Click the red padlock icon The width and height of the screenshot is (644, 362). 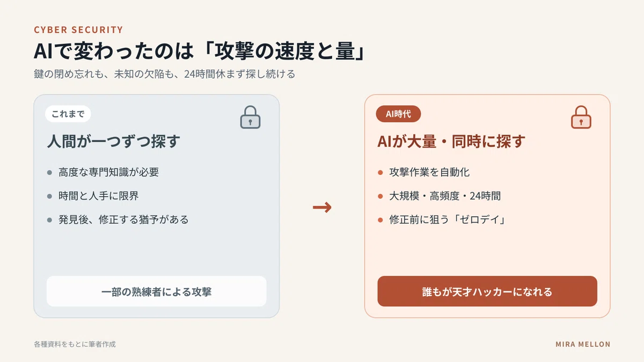click(581, 117)
